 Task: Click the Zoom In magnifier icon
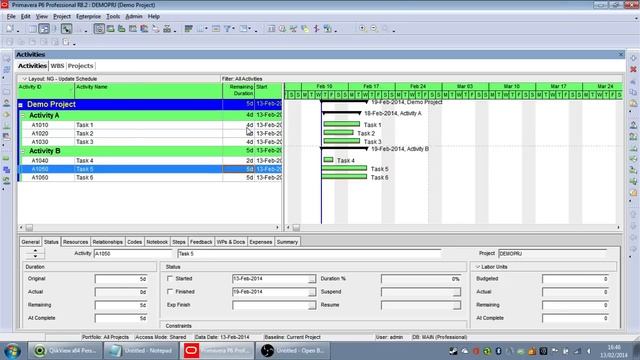click(x=362, y=29)
